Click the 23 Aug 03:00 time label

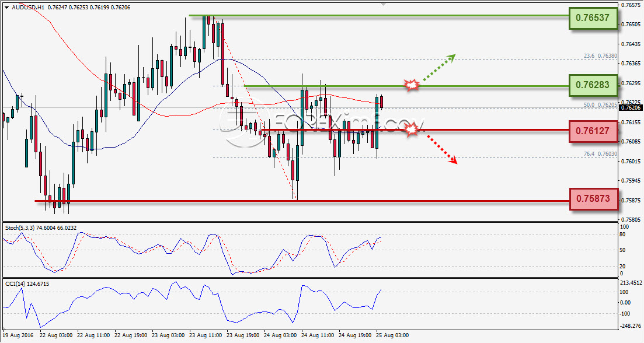pos(168,335)
